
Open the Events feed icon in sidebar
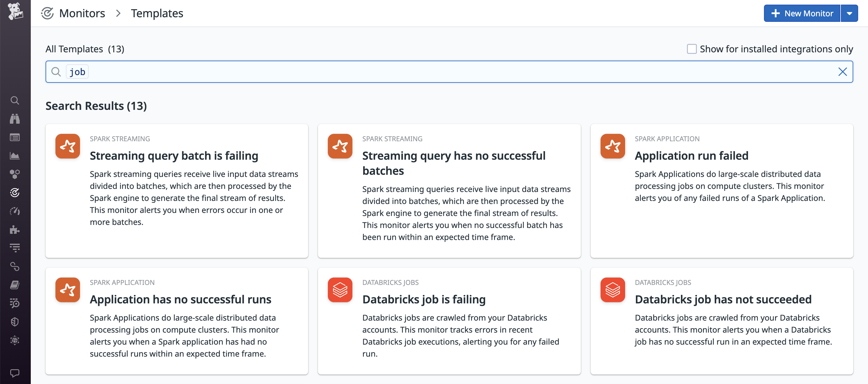click(x=15, y=137)
